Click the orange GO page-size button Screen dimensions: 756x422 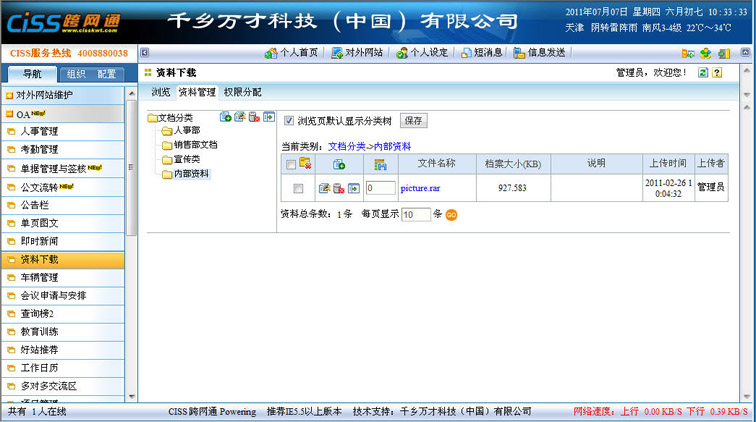click(451, 215)
